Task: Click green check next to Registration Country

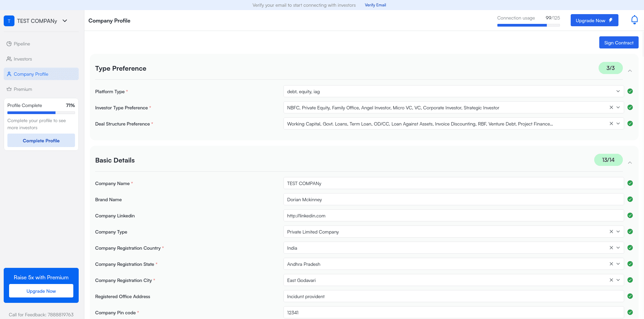Action: 630,248
